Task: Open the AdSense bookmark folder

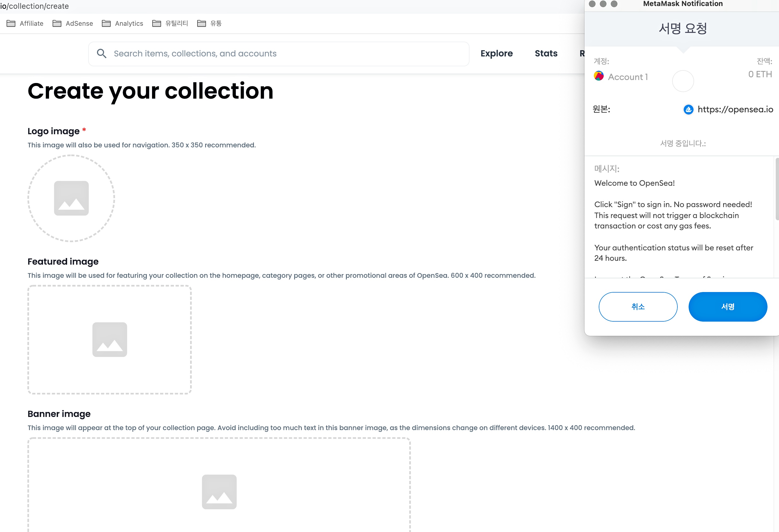Action: pyautogui.click(x=73, y=24)
